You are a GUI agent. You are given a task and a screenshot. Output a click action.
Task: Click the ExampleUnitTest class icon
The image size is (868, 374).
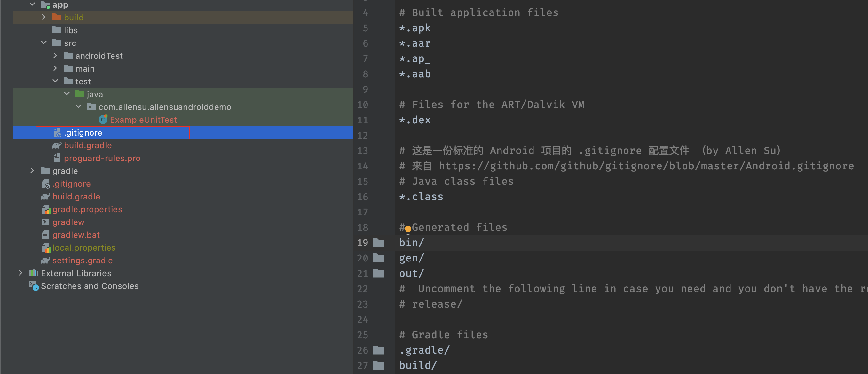(x=103, y=120)
